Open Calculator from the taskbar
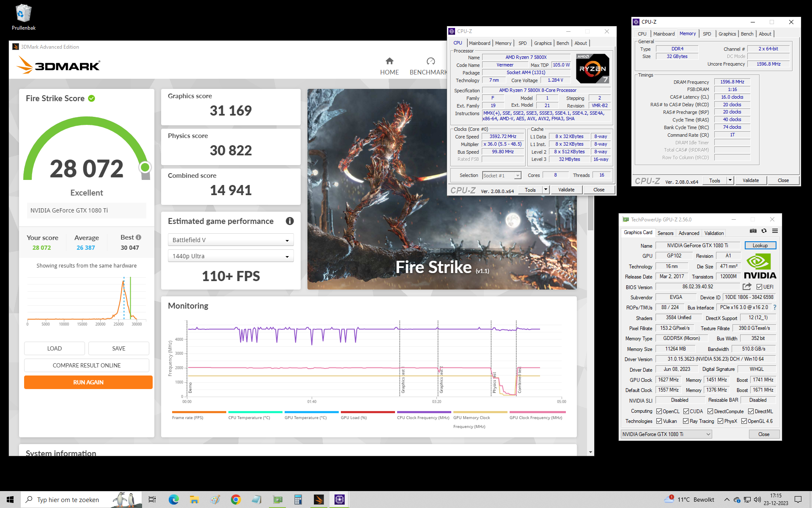The image size is (812, 508). coord(298,500)
